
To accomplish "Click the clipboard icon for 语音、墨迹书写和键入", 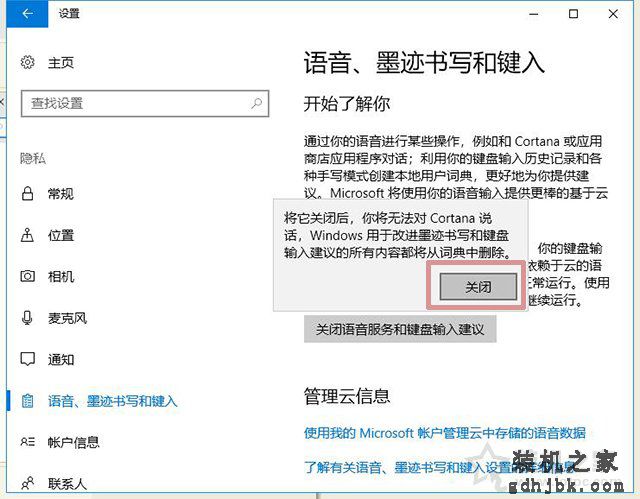I will click(27, 401).
